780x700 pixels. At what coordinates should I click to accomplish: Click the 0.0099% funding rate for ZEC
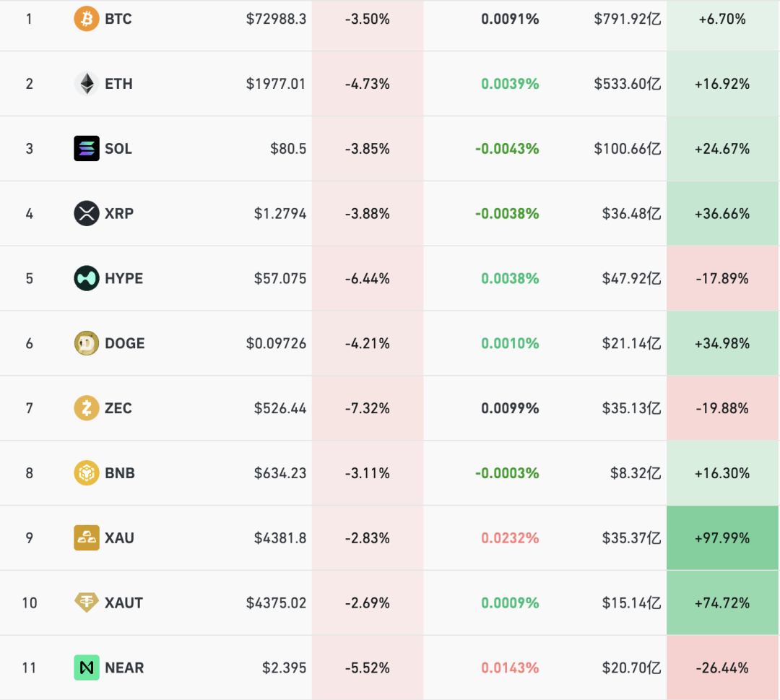510,408
